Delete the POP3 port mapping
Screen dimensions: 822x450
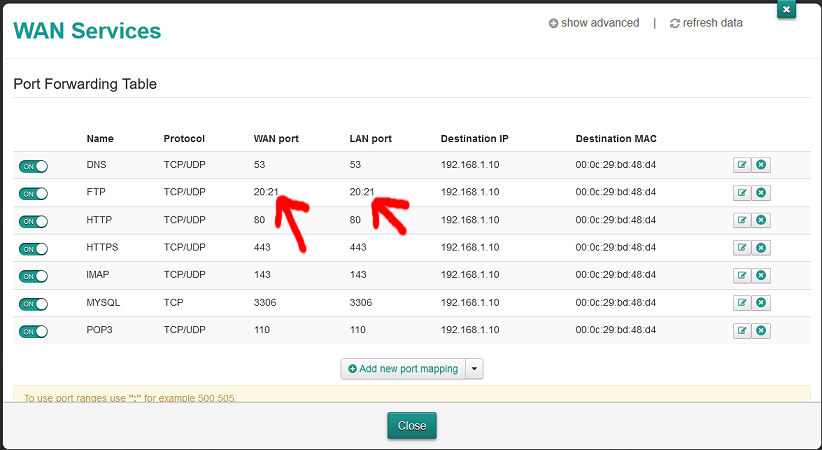761,330
